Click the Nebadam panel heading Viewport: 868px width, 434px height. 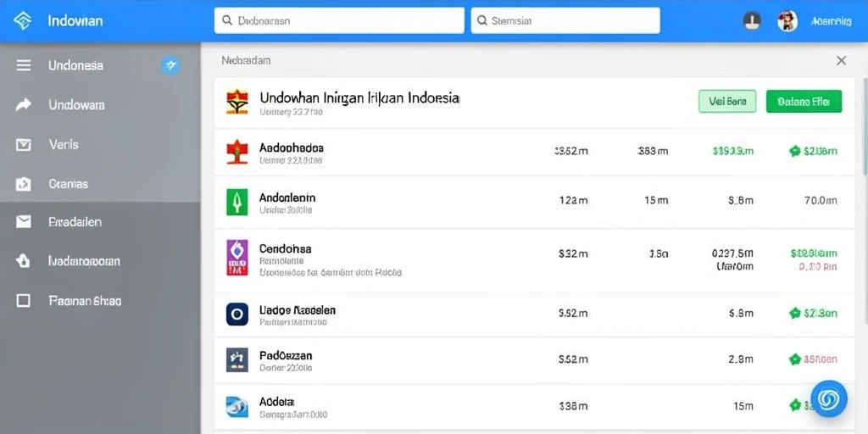(x=246, y=60)
